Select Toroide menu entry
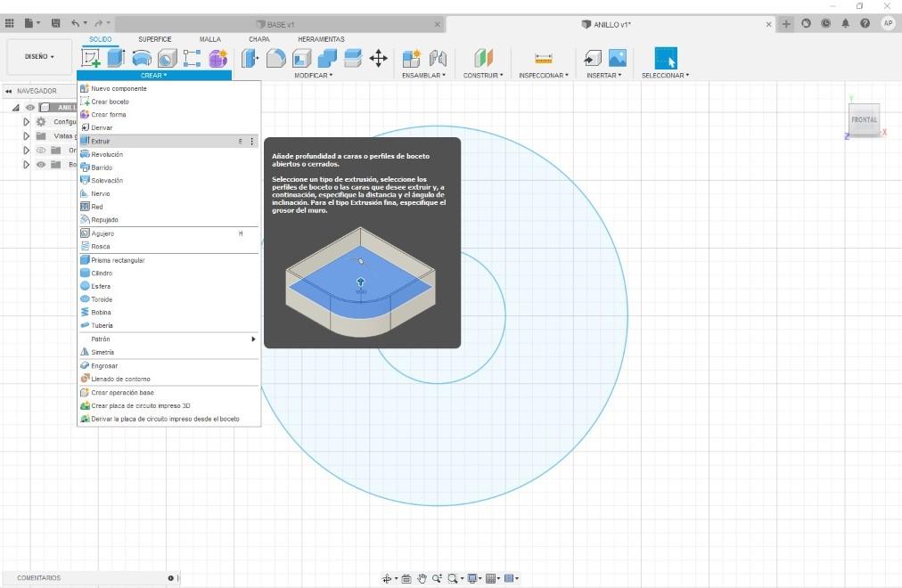 (169, 299)
